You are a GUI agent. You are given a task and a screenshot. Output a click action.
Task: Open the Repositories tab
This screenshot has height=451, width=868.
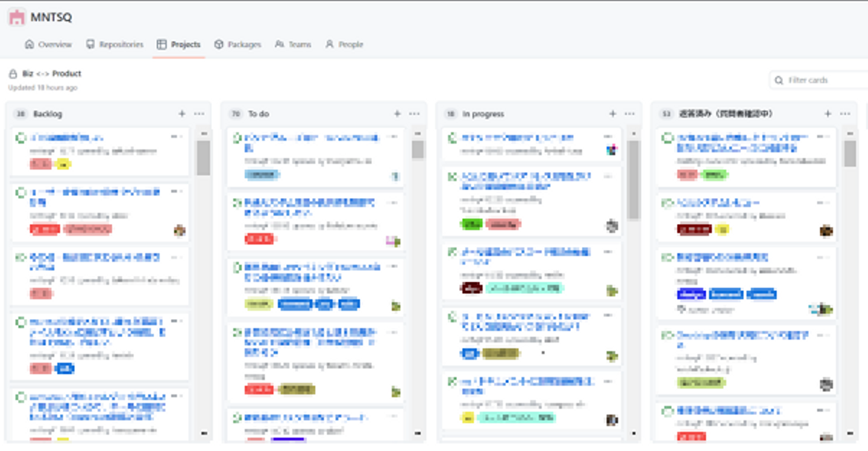click(115, 45)
